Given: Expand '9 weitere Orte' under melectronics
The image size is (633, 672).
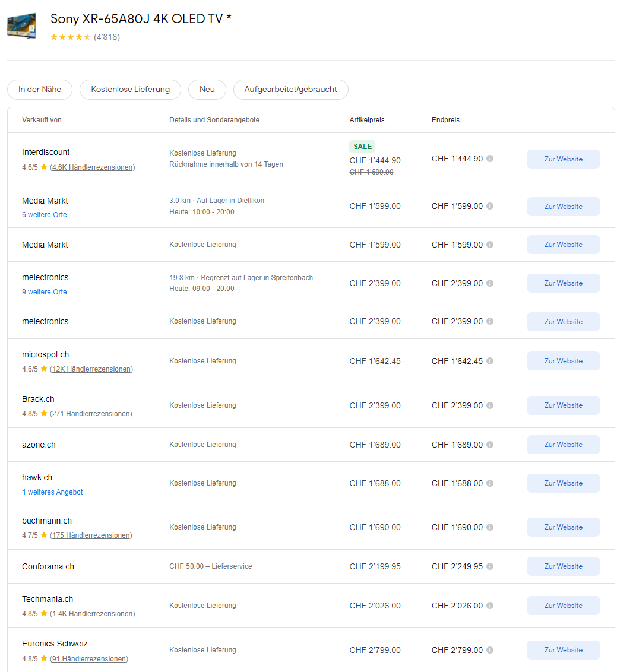Looking at the screenshot, I should (x=45, y=292).
